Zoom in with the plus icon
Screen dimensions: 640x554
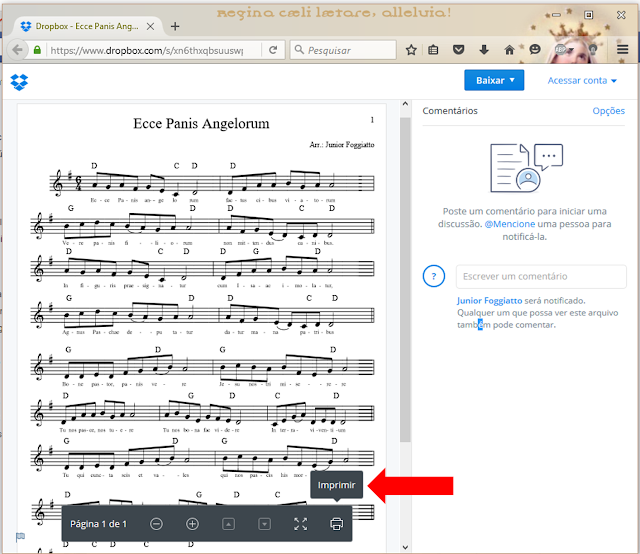(192, 524)
